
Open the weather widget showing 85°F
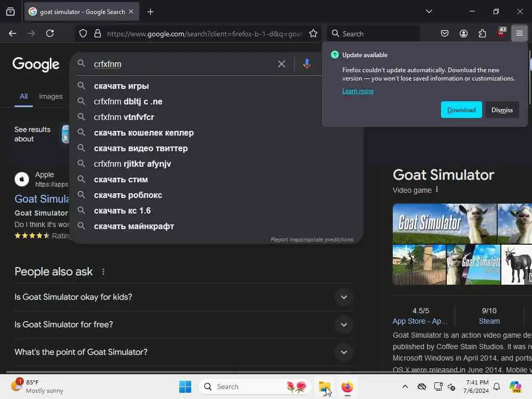(37, 387)
